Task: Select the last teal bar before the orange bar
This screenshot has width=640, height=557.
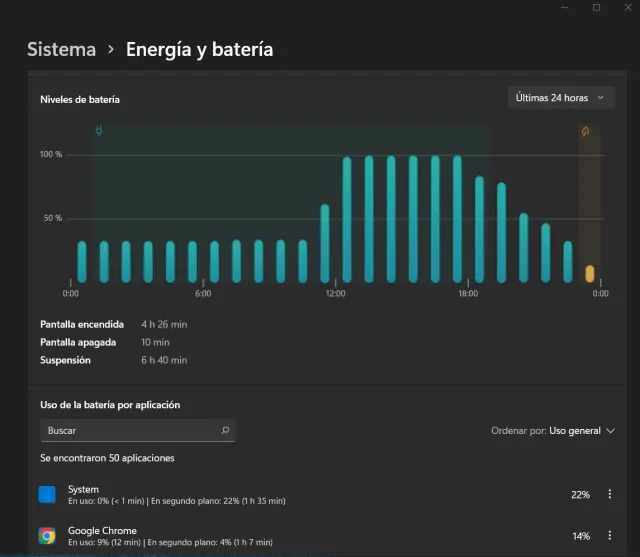Action: 568,262
